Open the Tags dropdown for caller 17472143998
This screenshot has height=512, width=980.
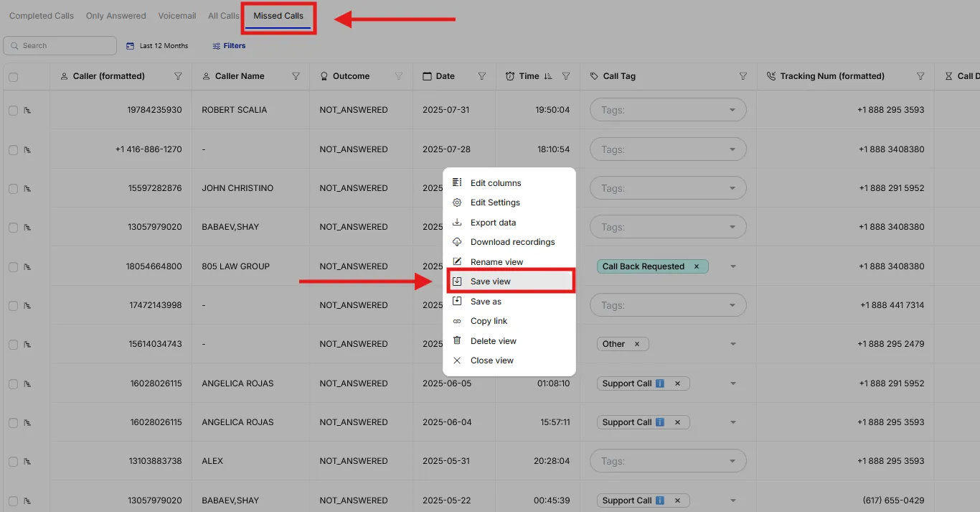tap(668, 305)
